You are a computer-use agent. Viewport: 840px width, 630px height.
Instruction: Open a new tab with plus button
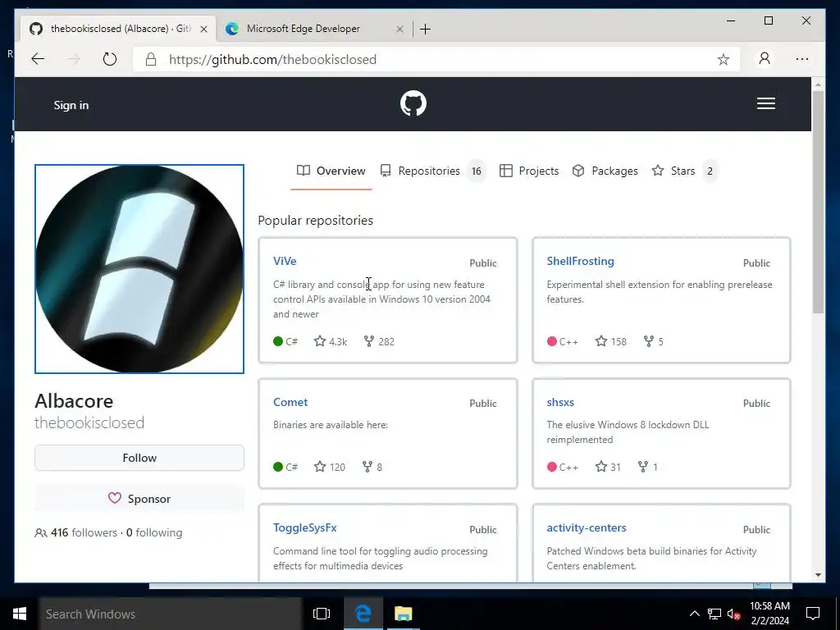pyautogui.click(x=426, y=29)
